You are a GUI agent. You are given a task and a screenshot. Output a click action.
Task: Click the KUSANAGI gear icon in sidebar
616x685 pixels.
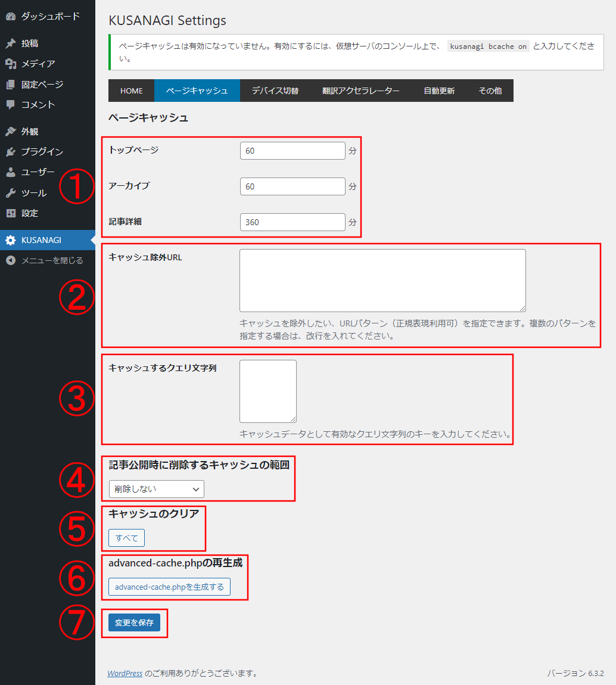pyautogui.click(x=11, y=240)
